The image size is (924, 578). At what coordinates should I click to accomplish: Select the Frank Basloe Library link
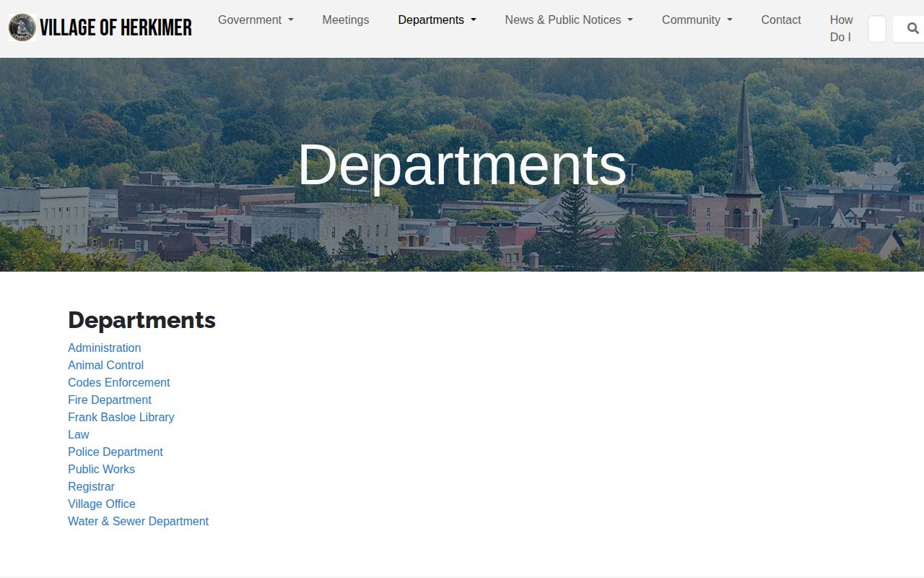pos(121,417)
